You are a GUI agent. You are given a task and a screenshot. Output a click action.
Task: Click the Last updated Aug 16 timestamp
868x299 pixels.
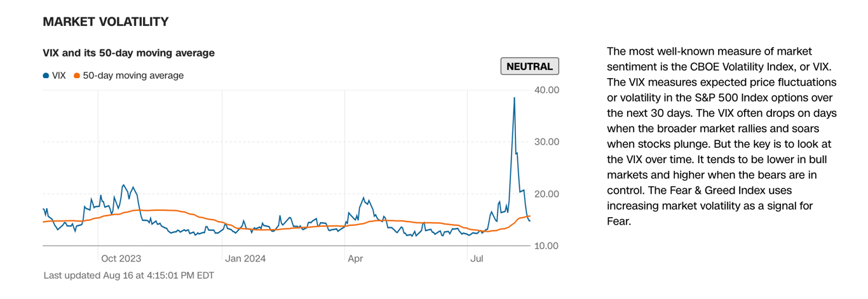click(x=129, y=276)
